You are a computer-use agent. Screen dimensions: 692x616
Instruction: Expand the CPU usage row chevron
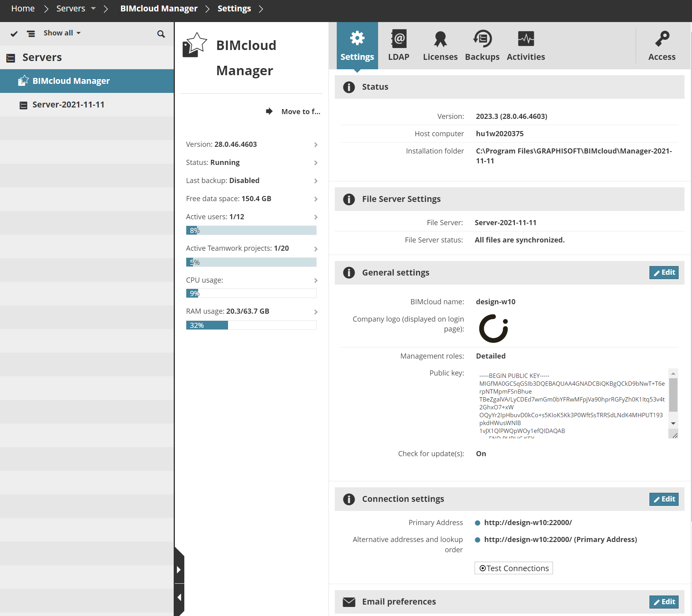point(315,281)
